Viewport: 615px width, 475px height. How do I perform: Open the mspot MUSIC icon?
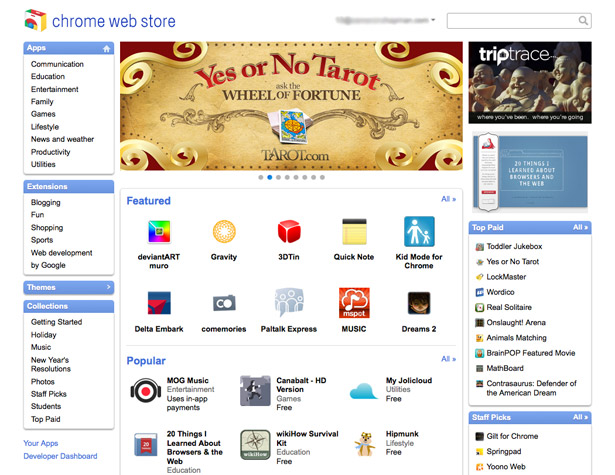pos(354,303)
